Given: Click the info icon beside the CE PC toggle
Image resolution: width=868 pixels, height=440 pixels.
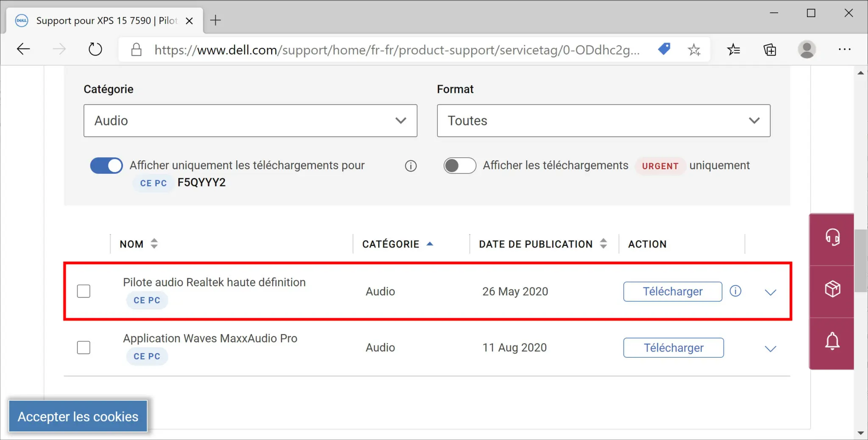Looking at the screenshot, I should [x=410, y=166].
